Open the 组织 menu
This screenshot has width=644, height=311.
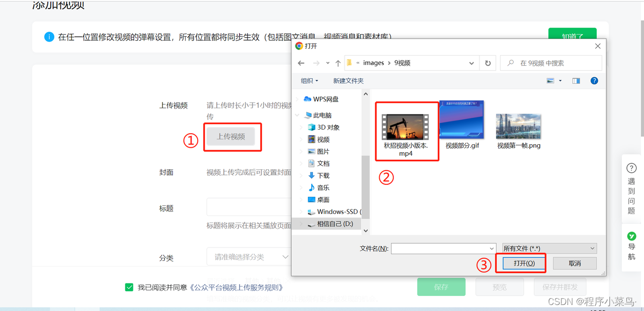(x=309, y=80)
